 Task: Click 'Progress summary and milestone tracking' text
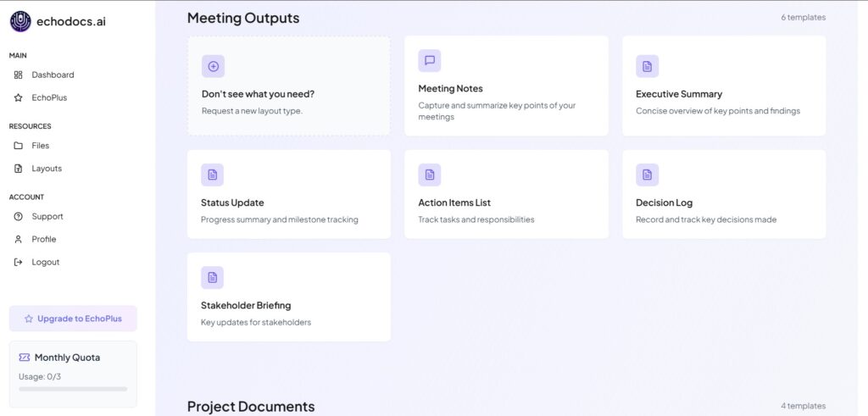tap(280, 219)
